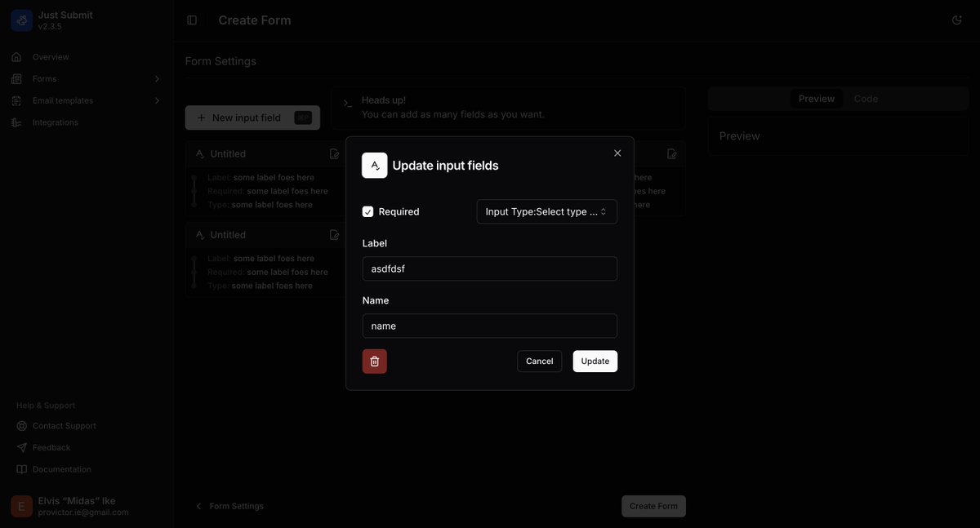Screen dimensions: 980x528
Task: Click the Create Form page title
Action: point(255,20)
